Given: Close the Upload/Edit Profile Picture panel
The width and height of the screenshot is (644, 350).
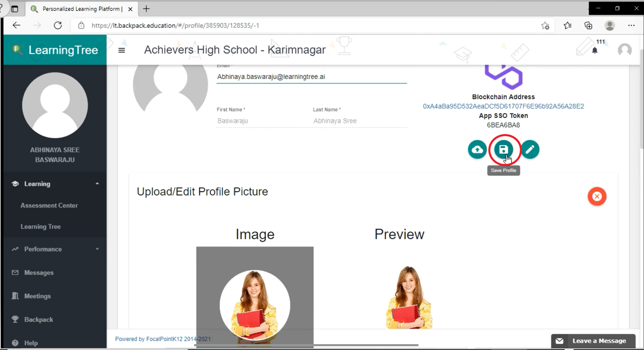Looking at the screenshot, I should pos(597,196).
